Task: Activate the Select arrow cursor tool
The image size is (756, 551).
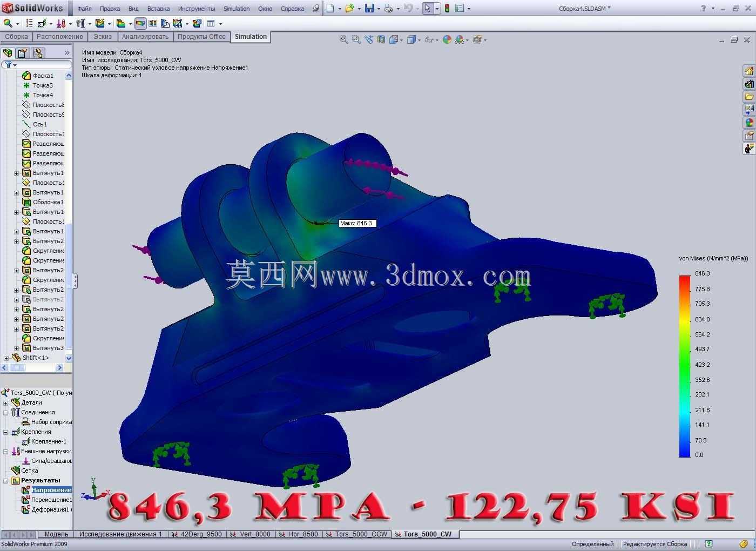Action: [428, 8]
